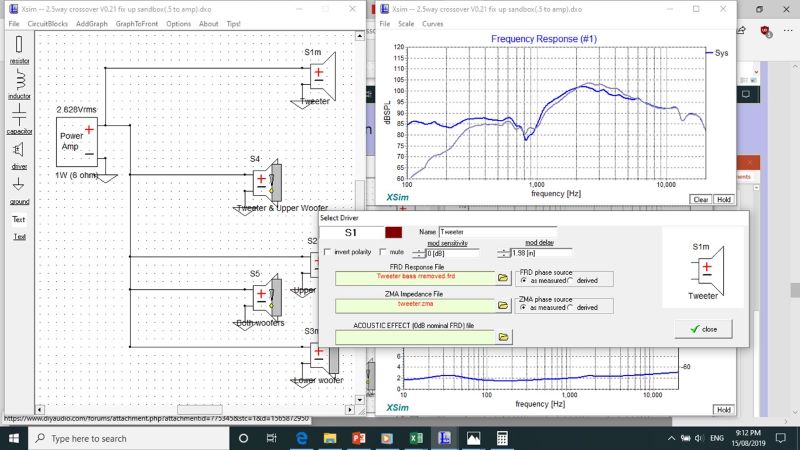Select the underlined Text tool
The width and height of the screenshot is (800, 450).
pyautogui.click(x=19, y=237)
